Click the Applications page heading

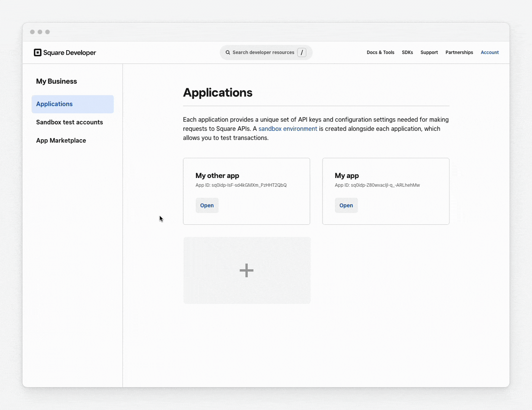point(218,92)
